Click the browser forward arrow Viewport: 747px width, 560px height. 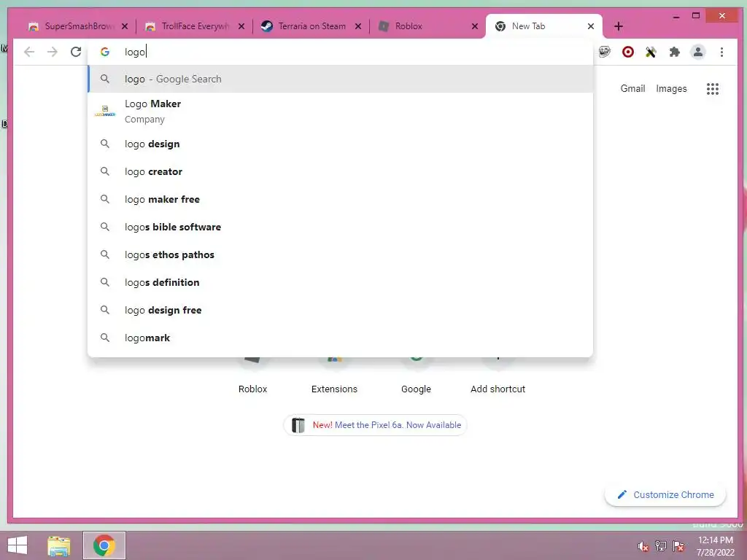pos(53,52)
